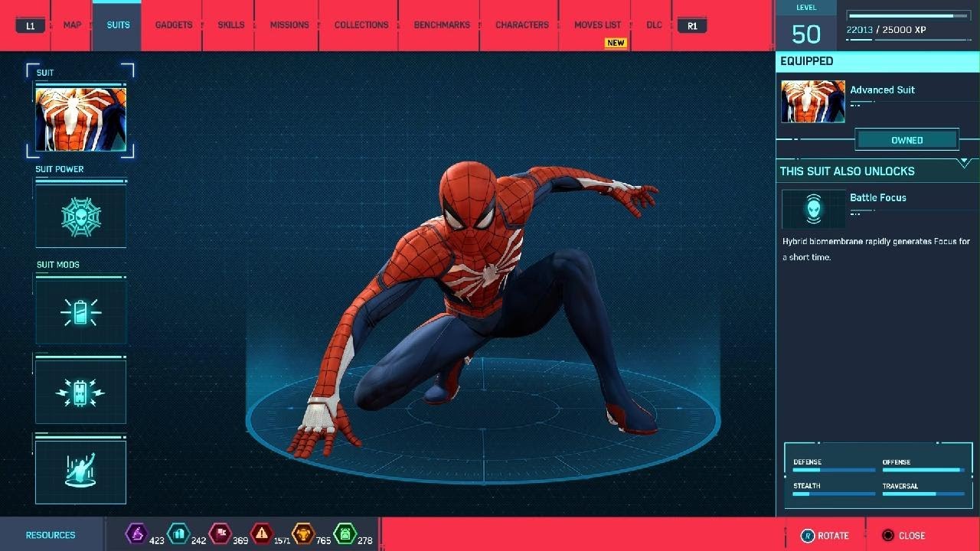Screen dimensions: 980x551
Task: Click the OWNED button
Action: click(x=907, y=140)
